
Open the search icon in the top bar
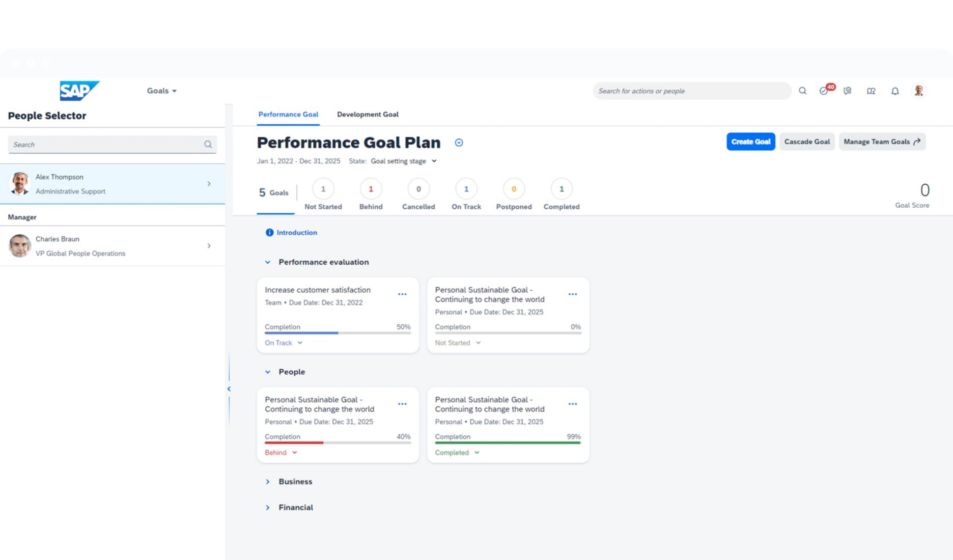tap(802, 91)
